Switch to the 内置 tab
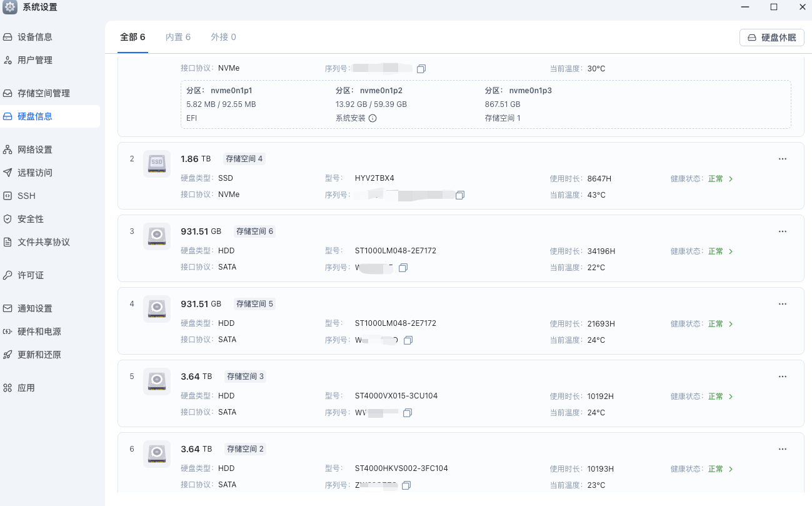This screenshot has width=812, height=506. point(178,37)
